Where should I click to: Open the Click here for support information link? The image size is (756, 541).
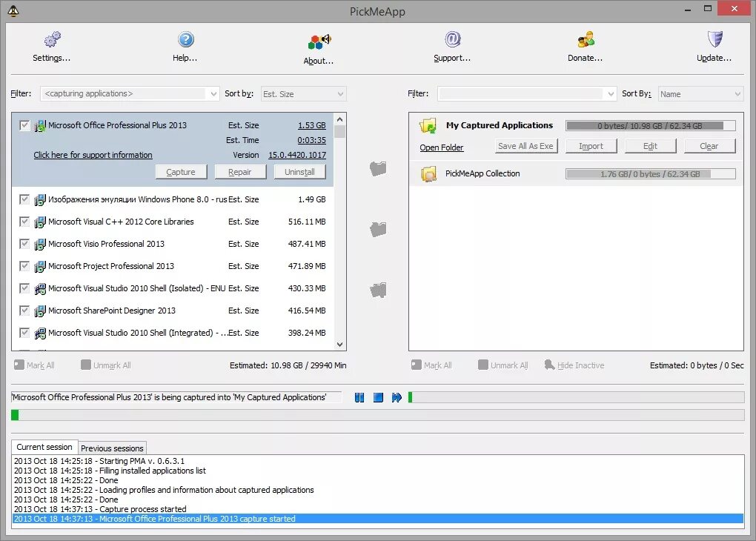click(93, 155)
